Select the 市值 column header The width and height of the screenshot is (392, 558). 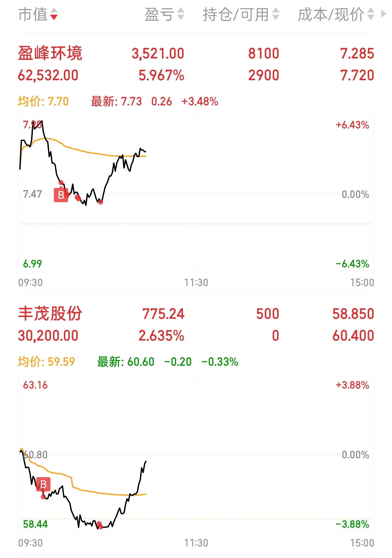[33, 14]
